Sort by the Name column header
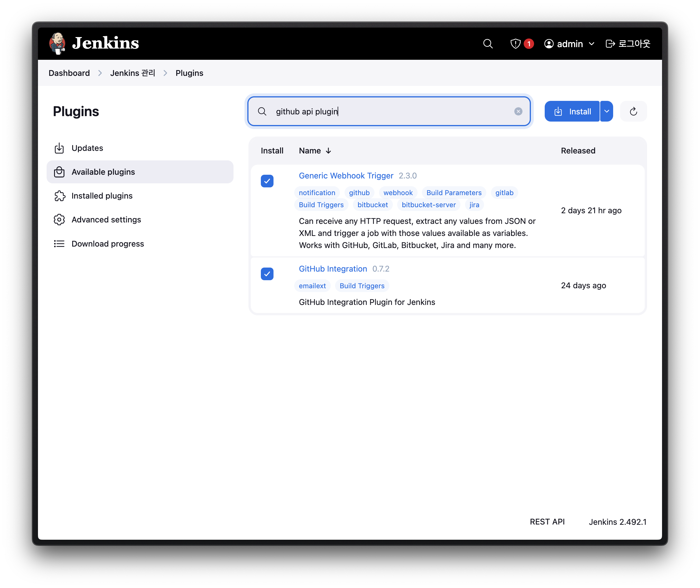Screen dimensions: 700x588 [315, 151]
